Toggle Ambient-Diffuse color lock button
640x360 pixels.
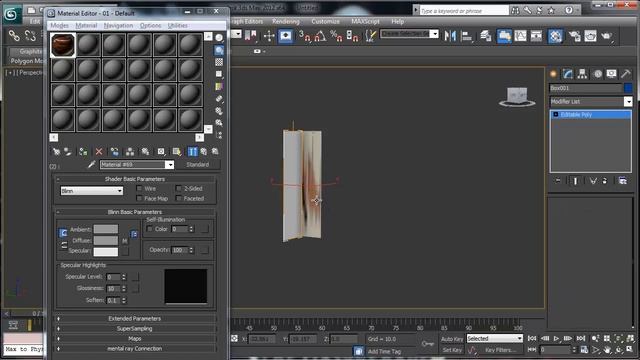click(63, 233)
